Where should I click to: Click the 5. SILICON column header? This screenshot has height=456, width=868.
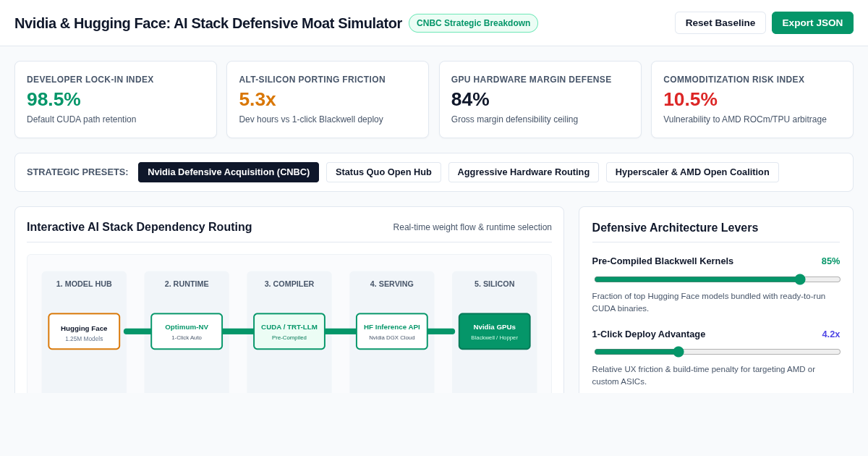pyautogui.click(x=495, y=284)
